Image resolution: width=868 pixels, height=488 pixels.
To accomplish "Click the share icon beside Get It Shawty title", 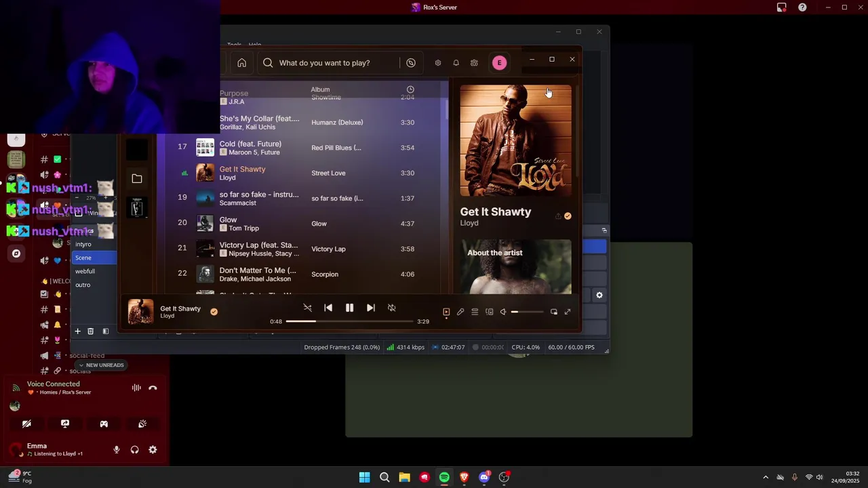I will pos(558,216).
